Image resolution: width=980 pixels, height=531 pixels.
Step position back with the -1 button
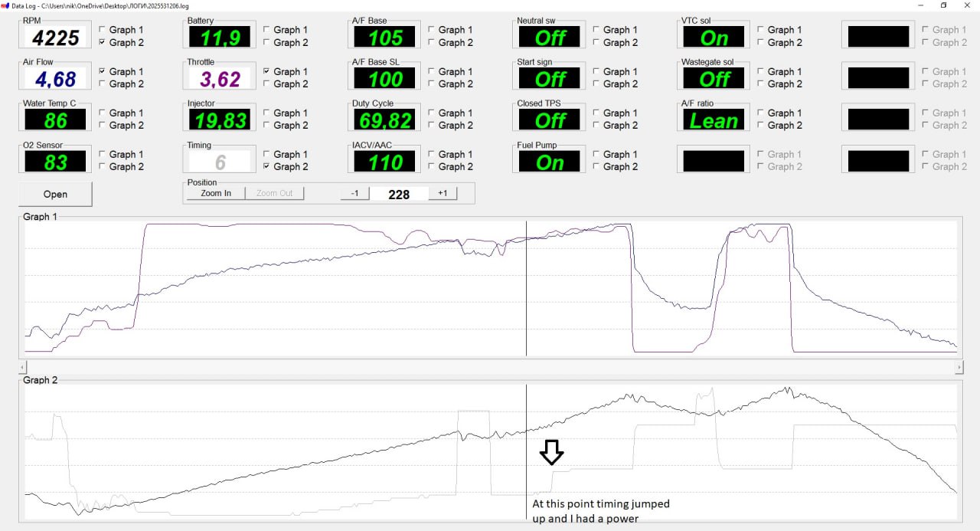click(x=354, y=193)
